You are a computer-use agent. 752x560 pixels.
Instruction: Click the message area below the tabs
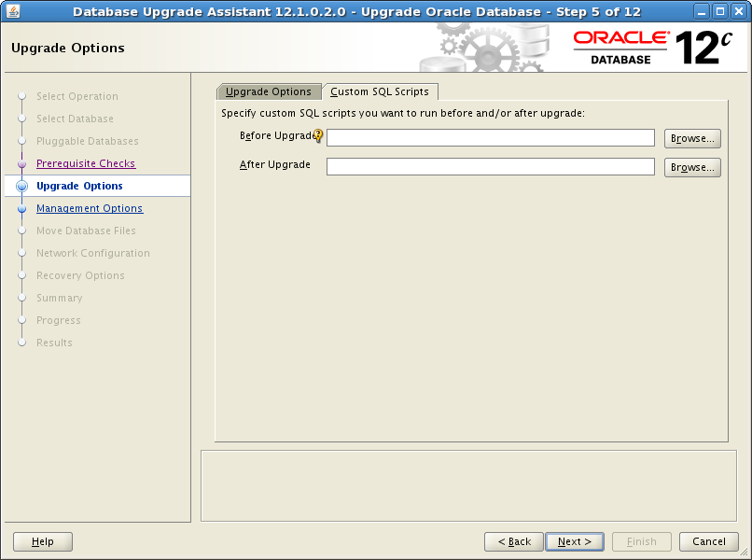click(468, 485)
